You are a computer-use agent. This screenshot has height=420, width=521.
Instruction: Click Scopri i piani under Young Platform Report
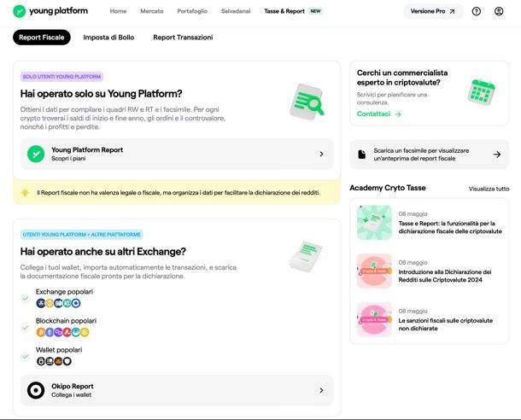[x=68, y=159]
